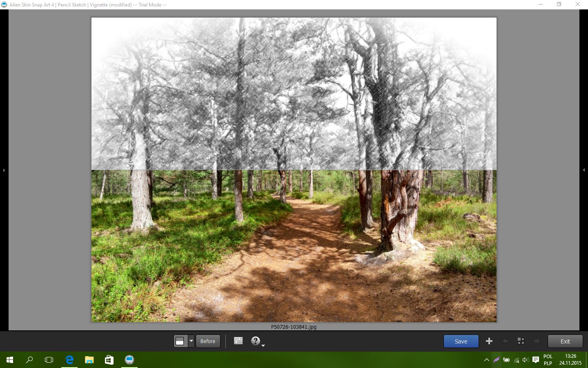Screen dimensions: 588x368
Task: Open the clock showing 13:26
Action: click(570, 360)
